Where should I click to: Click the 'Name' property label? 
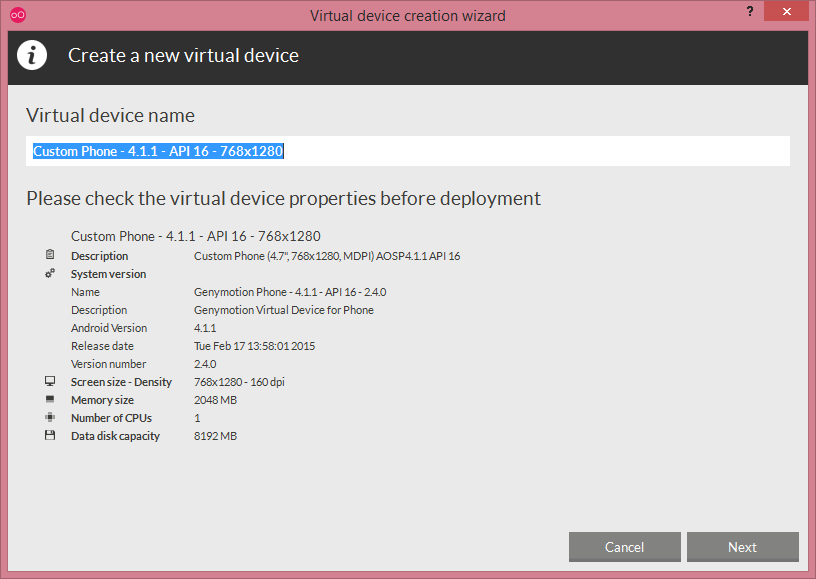[85, 292]
